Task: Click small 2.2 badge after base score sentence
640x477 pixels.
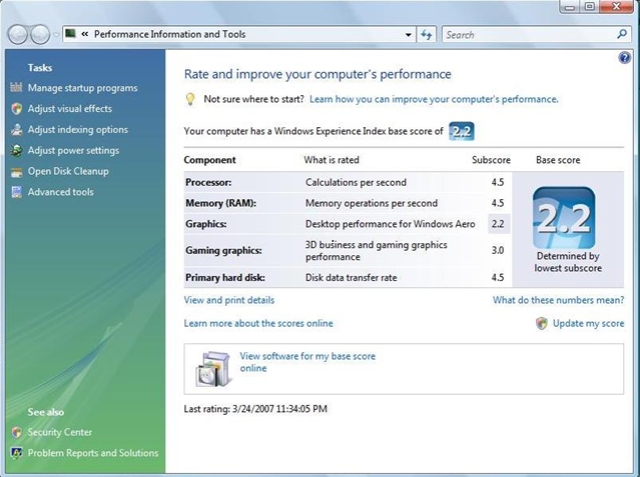Action: coord(461,131)
